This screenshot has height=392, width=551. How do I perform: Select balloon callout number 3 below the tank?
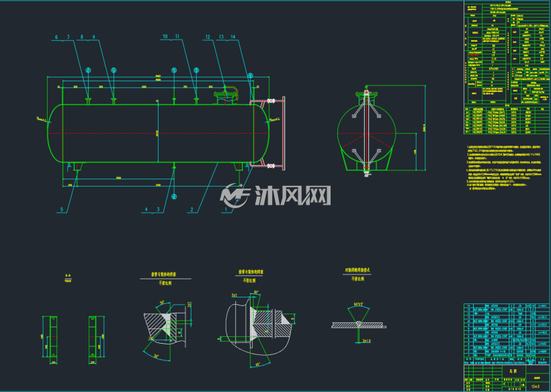click(x=158, y=209)
